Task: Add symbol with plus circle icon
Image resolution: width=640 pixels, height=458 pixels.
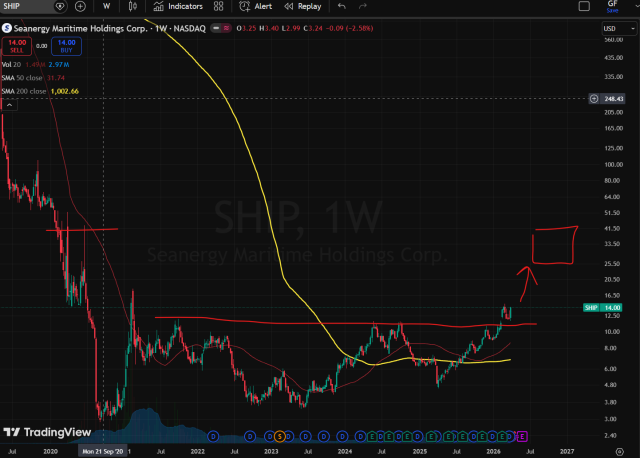Action: point(79,6)
